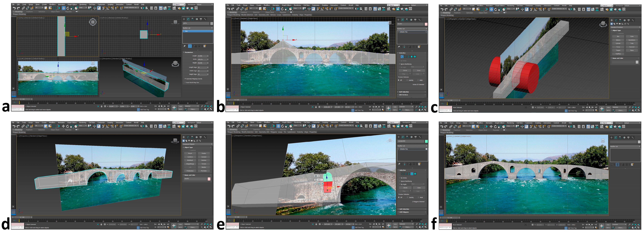Toggle Ignore Backfacing checkbox in panel b
This screenshot has height=234, width=644.
coord(400,64)
